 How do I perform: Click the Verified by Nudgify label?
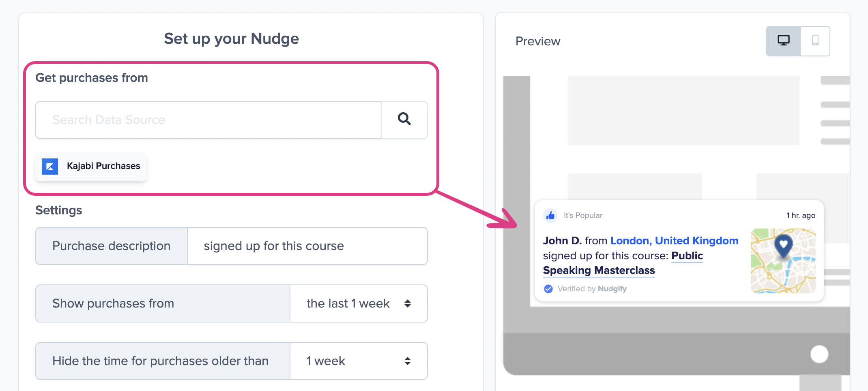point(592,288)
